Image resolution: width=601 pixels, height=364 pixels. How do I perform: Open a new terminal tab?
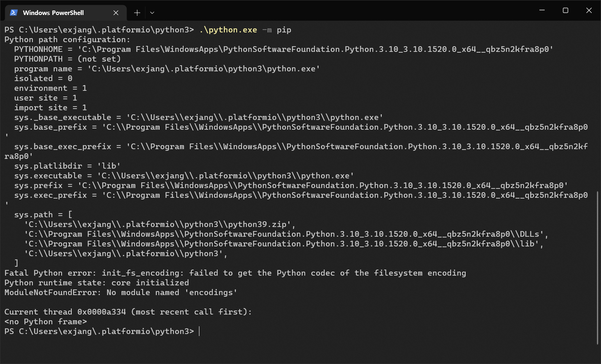tap(137, 13)
